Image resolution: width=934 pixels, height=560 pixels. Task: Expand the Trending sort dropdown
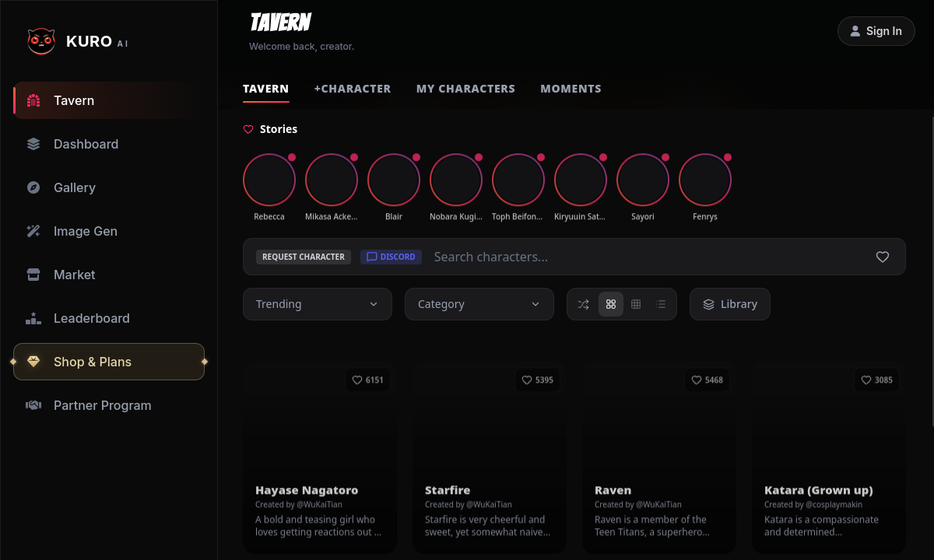click(x=318, y=304)
